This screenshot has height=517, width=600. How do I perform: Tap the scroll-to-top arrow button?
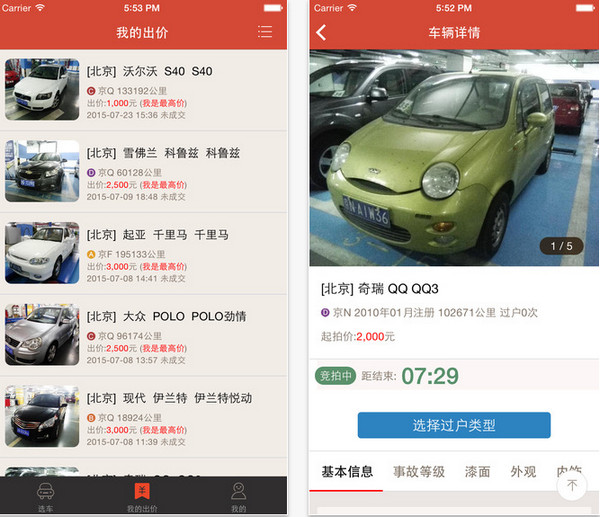[572, 485]
